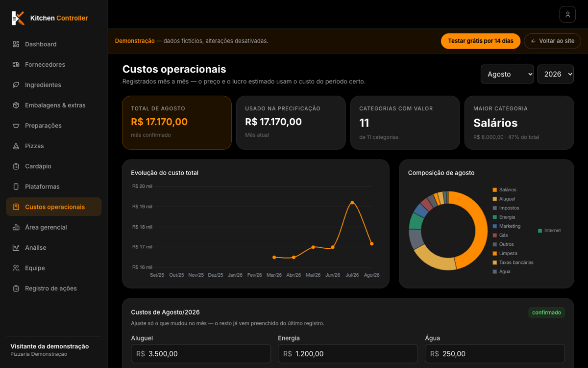Toggle the Limpeza legend entry
Screen dimensions: 588x368
pos(505,253)
